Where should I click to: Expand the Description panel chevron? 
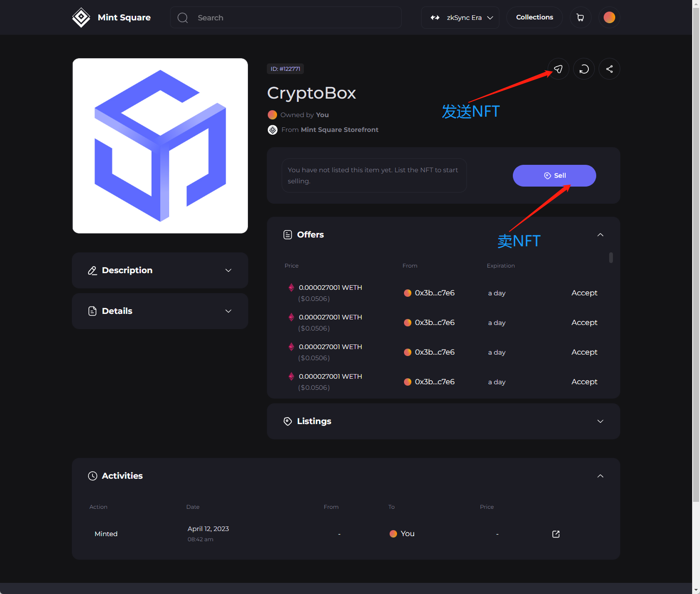[x=228, y=270]
